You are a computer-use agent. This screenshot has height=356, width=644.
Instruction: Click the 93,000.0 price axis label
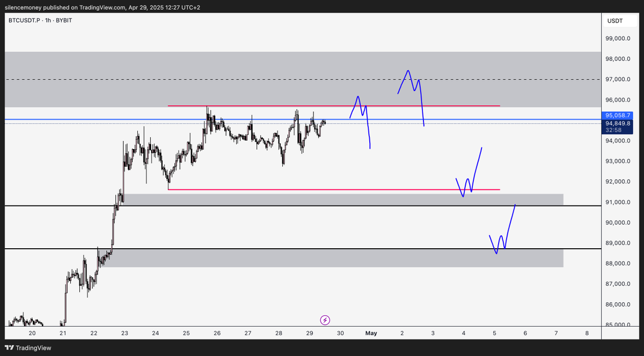tap(618, 161)
